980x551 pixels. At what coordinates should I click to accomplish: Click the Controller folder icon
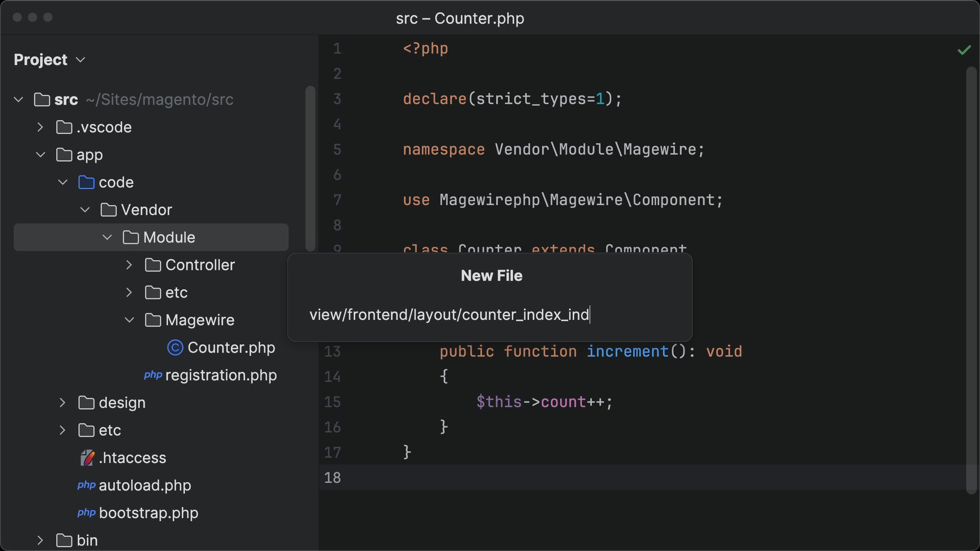point(153,265)
